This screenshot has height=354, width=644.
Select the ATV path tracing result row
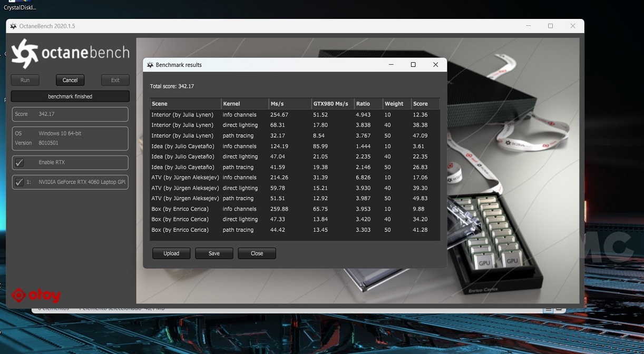[295, 199]
